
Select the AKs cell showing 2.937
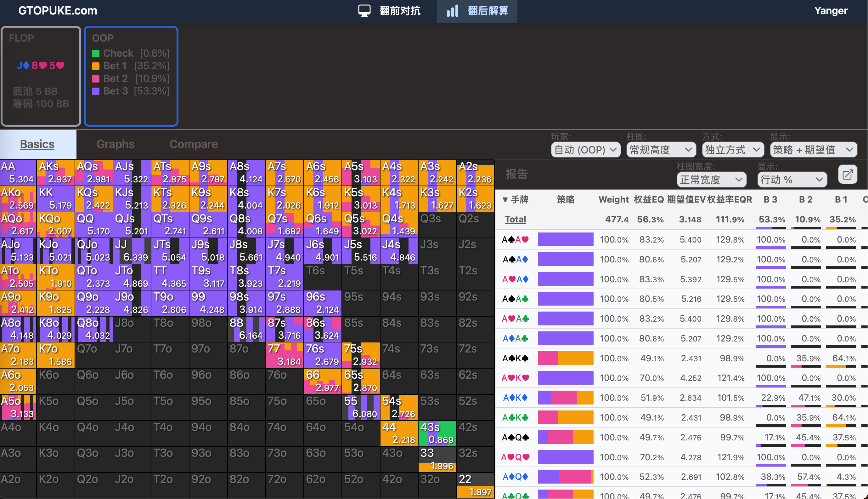point(56,173)
